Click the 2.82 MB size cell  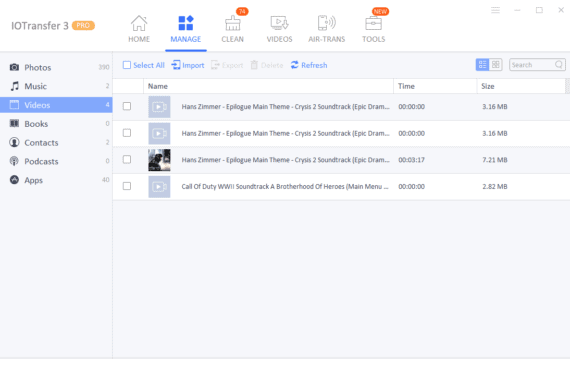click(495, 186)
